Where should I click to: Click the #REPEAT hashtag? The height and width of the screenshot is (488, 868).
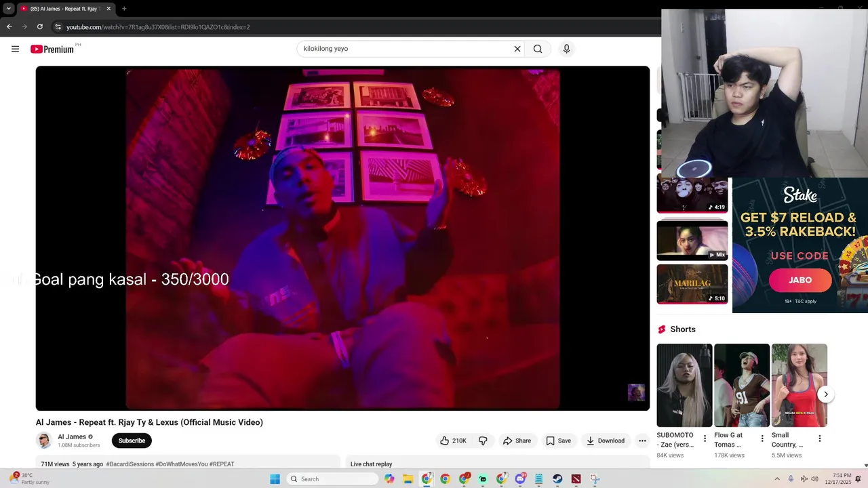(x=222, y=464)
